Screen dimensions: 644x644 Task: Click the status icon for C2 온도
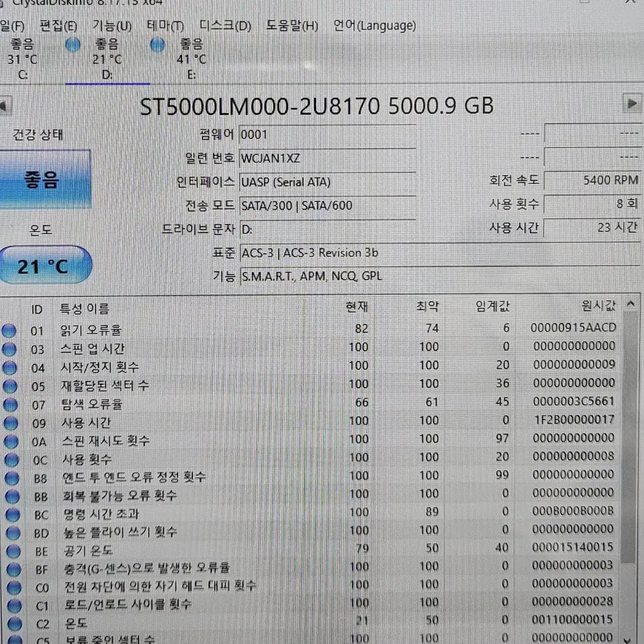click(x=15, y=624)
